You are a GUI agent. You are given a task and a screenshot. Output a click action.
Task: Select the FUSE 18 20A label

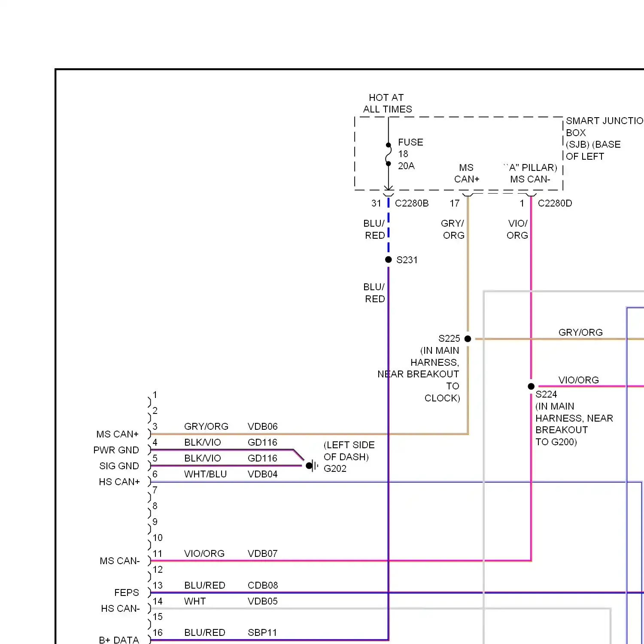pos(410,154)
